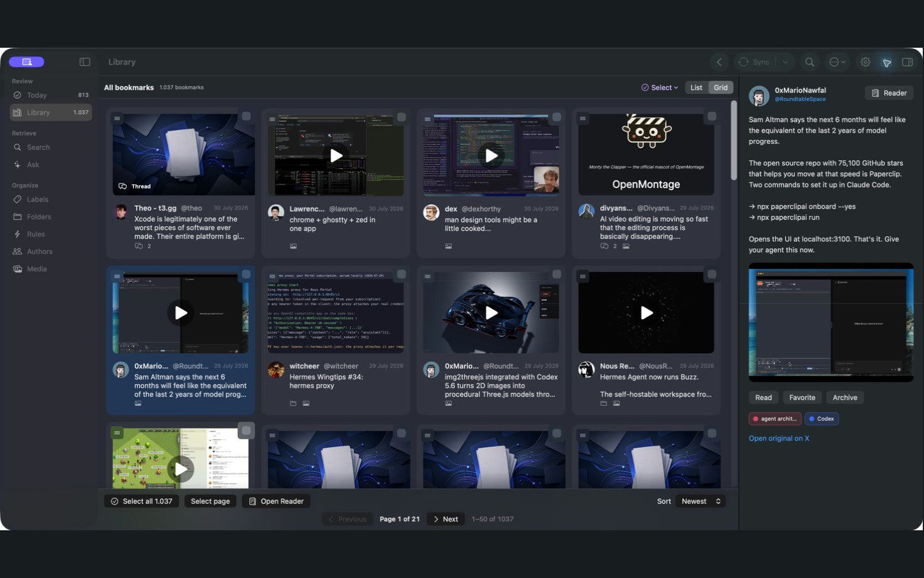Play the chrome + ghostty + zed video
The width and height of the screenshot is (924, 578).
(336, 155)
